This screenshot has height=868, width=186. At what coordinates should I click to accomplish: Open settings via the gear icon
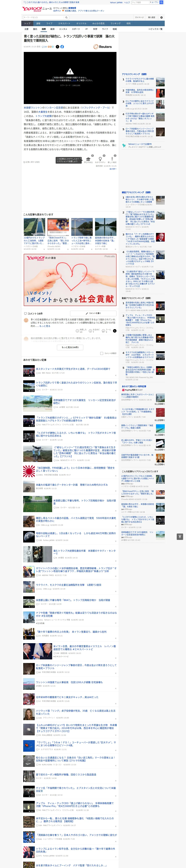pos(161,17)
